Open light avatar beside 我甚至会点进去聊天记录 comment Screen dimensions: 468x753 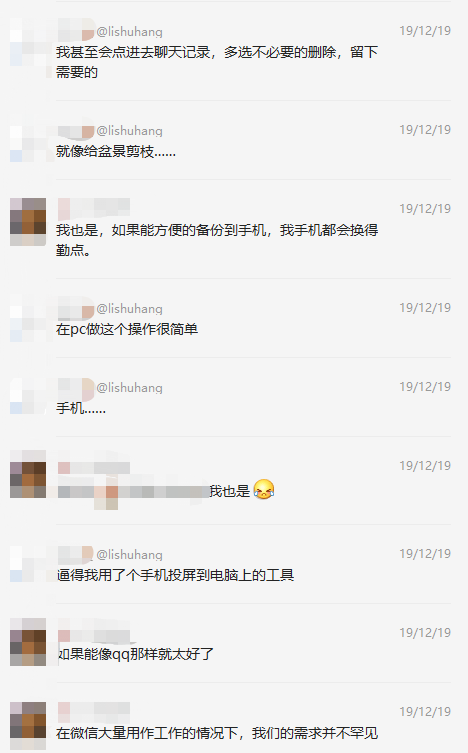click(x=28, y=42)
